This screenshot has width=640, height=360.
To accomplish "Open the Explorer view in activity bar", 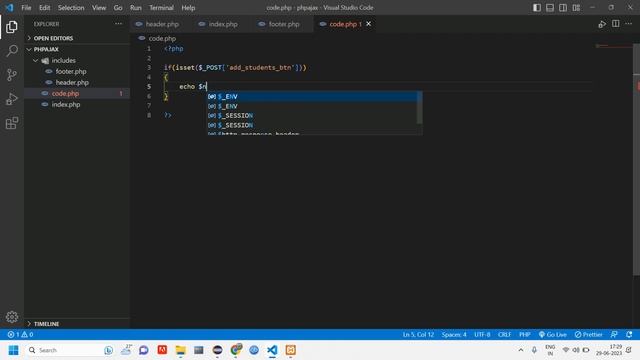I will pyautogui.click(x=11, y=27).
